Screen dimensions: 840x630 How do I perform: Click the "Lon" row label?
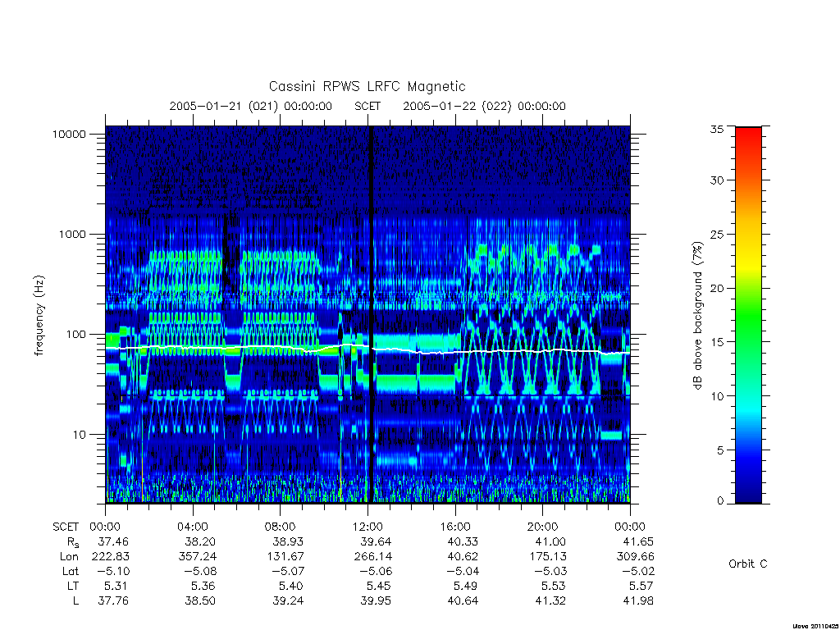pos(69,557)
